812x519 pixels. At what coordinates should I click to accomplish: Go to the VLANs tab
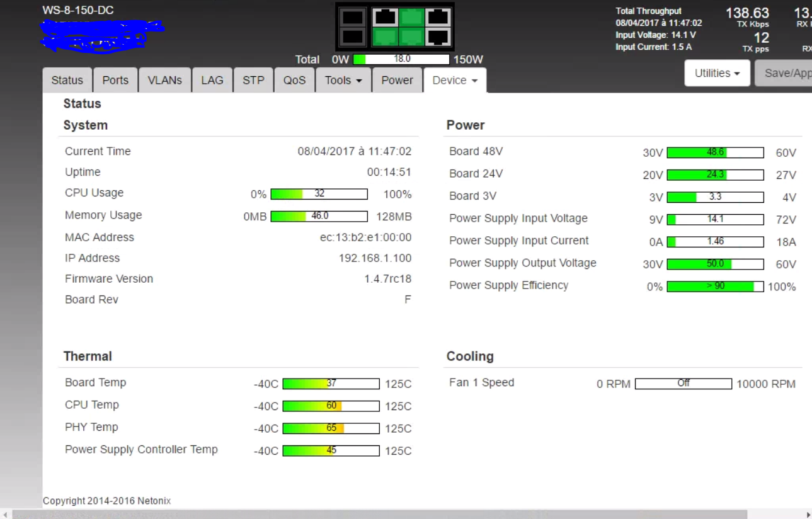coord(164,81)
